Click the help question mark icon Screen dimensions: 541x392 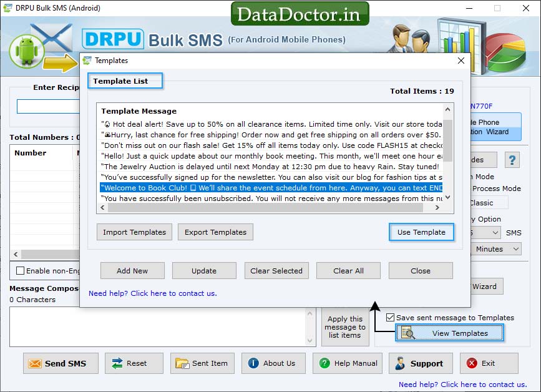tap(512, 160)
